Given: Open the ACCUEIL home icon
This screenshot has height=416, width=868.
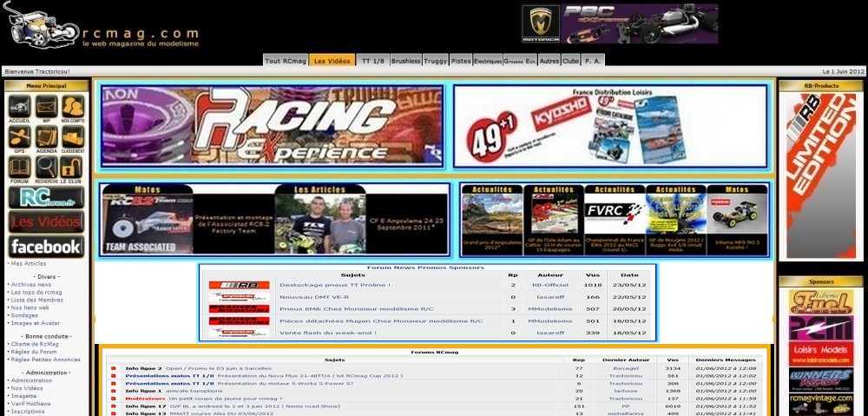Looking at the screenshot, I should pyautogui.click(x=19, y=108).
